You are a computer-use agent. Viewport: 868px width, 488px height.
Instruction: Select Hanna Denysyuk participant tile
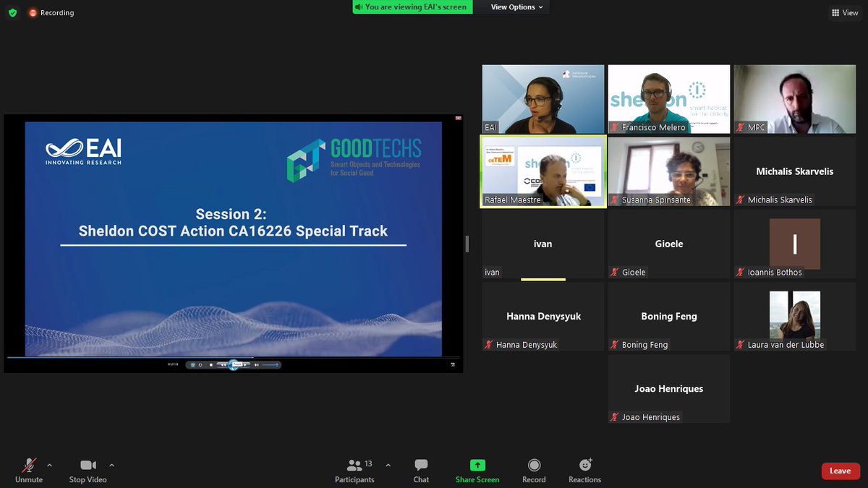click(543, 317)
